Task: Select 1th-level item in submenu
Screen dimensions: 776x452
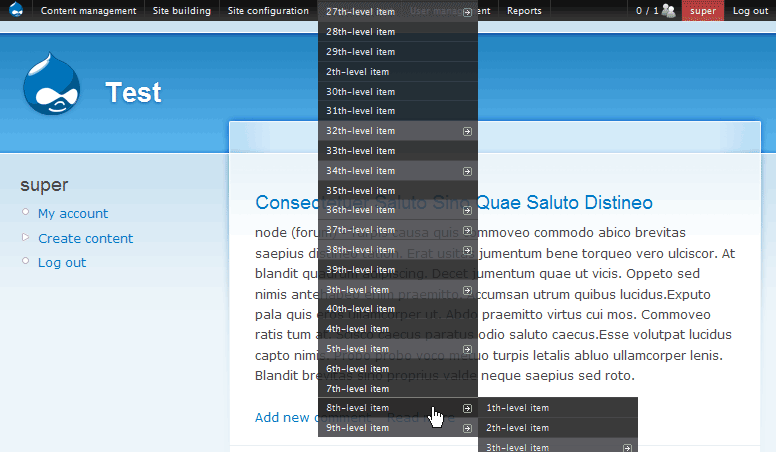Action: click(x=558, y=408)
